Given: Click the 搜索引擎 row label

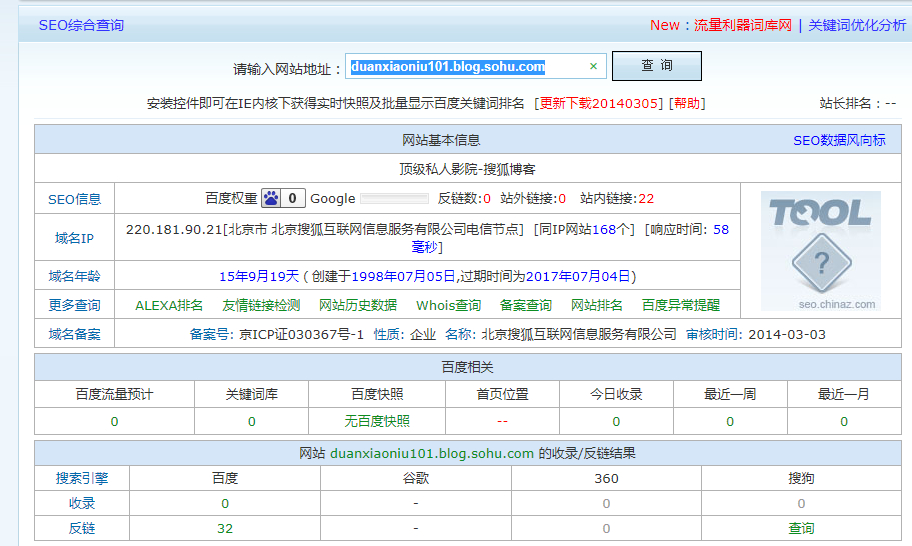Looking at the screenshot, I should pos(82,479).
